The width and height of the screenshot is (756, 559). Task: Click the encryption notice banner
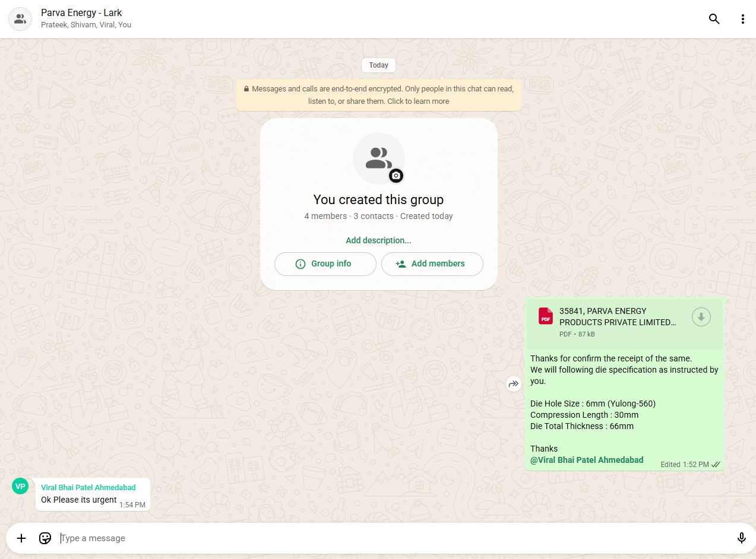coord(378,95)
